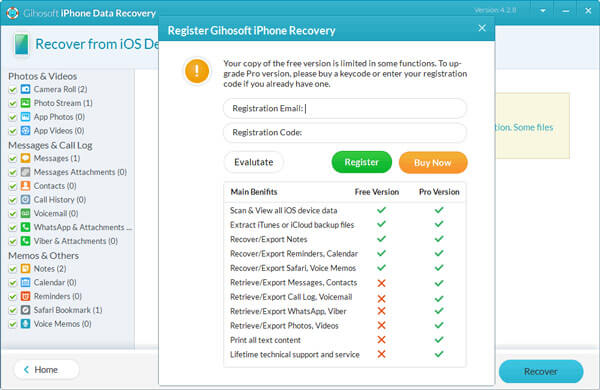Click the Reminders category icon
Screen dimensions: 600x390
click(25, 296)
